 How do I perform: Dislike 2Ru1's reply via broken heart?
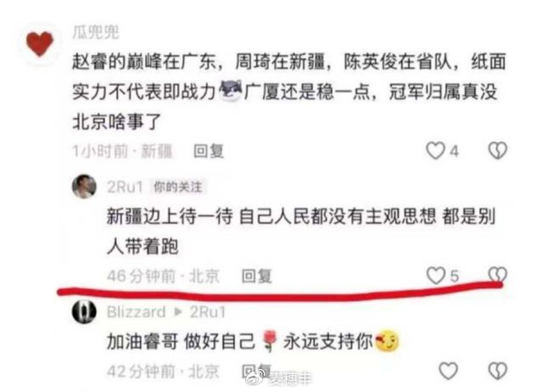(497, 275)
